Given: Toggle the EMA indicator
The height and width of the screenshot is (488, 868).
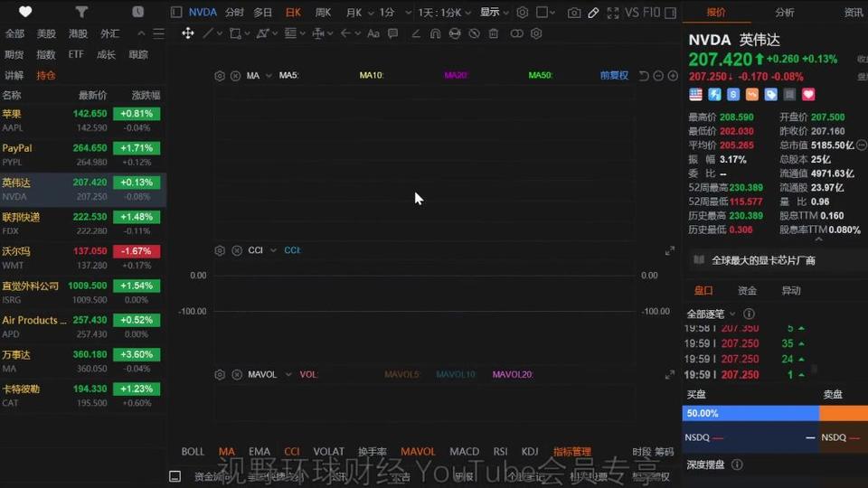Looking at the screenshot, I should click(259, 452).
